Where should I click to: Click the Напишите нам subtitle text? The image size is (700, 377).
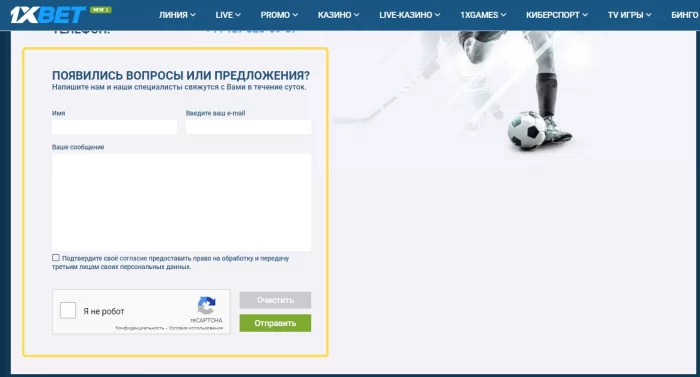coord(179,87)
